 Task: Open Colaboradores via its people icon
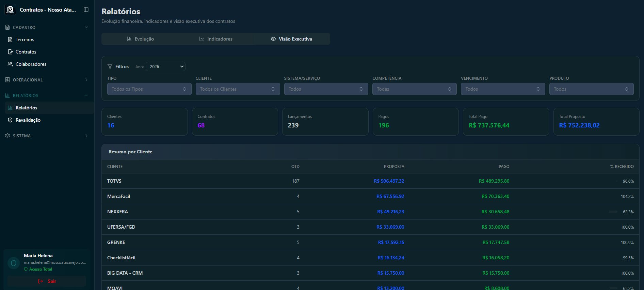tap(10, 64)
